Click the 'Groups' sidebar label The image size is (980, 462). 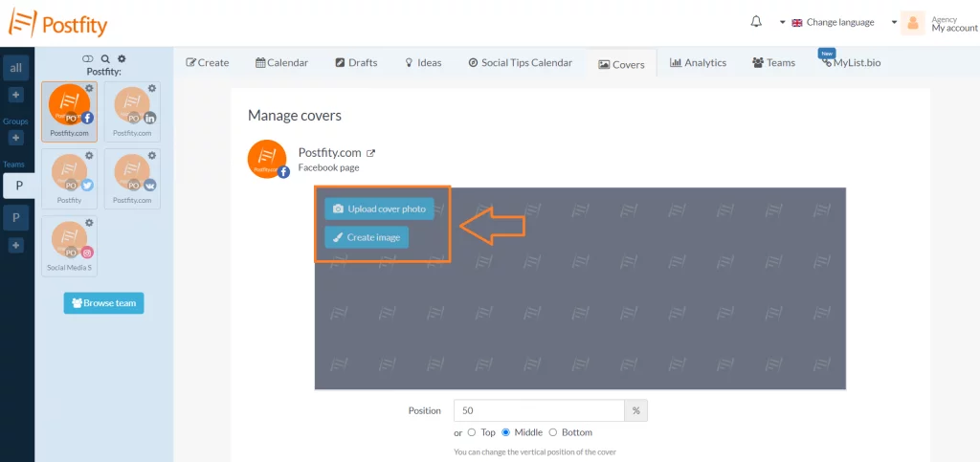pyautogui.click(x=15, y=121)
